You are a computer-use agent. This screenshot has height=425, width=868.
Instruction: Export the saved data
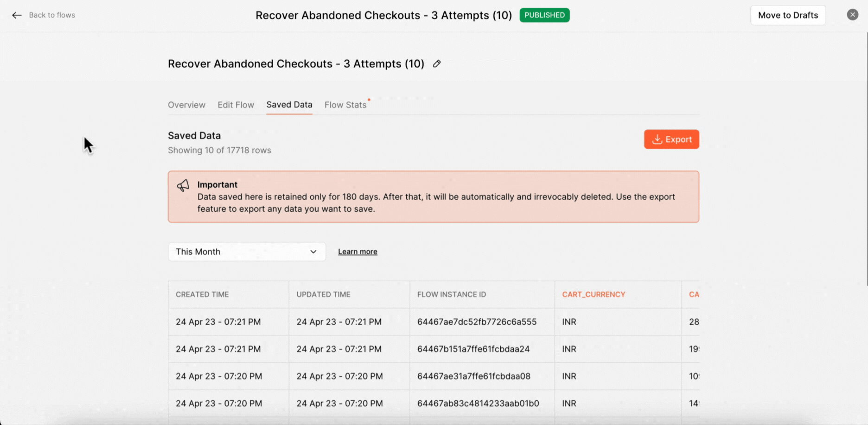point(671,139)
